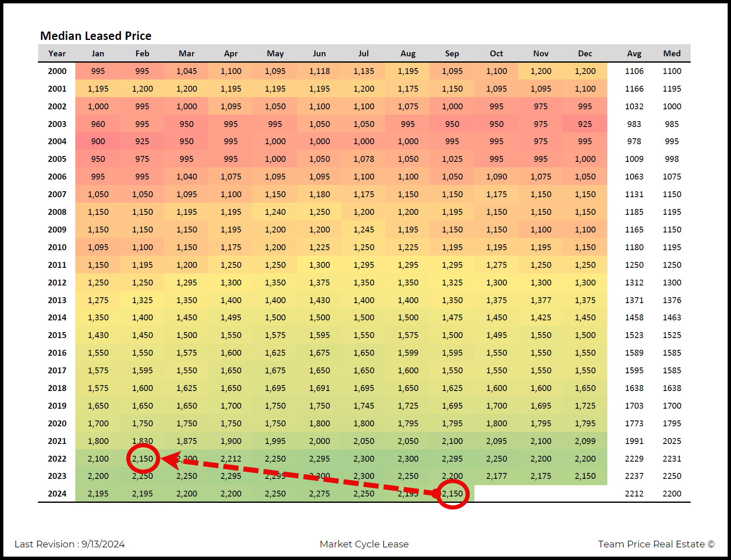Select the Avg column header
The width and height of the screenshot is (731, 560).
[x=634, y=53]
